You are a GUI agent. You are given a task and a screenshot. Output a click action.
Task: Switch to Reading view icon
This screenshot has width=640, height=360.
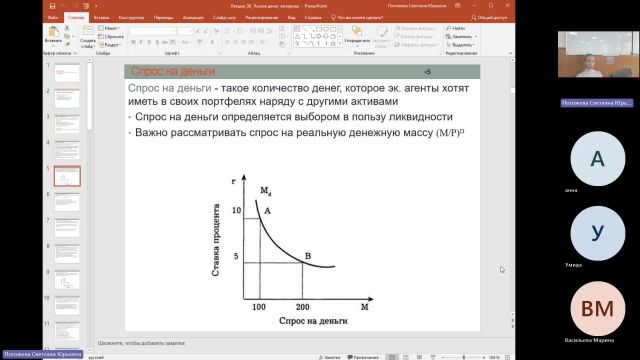pyautogui.click(x=419, y=357)
